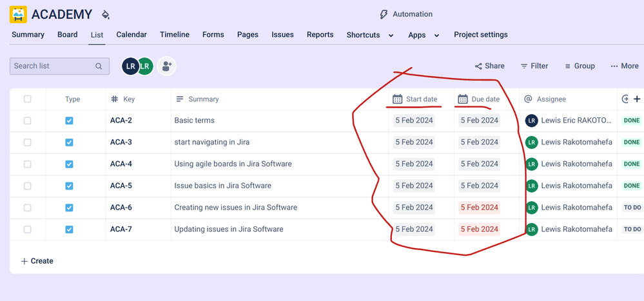The image size is (644, 301).
Task: Click the task type icon for ACA-6
Action: click(x=69, y=208)
